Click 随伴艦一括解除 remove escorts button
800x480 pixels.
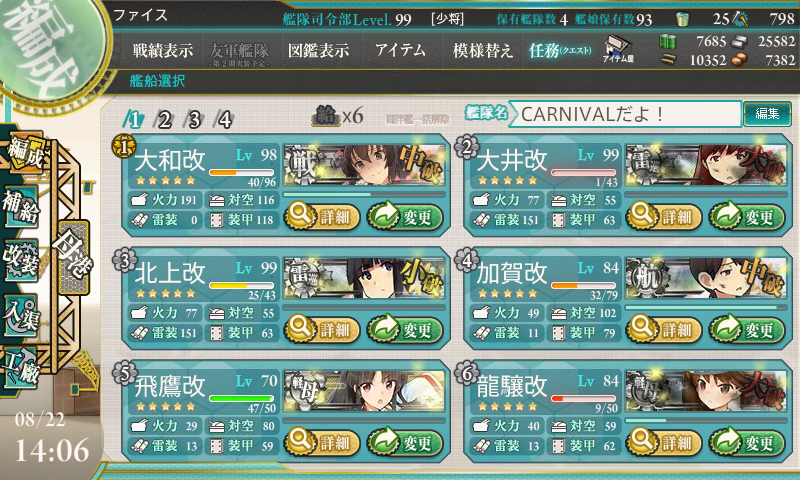pos(417,119)
